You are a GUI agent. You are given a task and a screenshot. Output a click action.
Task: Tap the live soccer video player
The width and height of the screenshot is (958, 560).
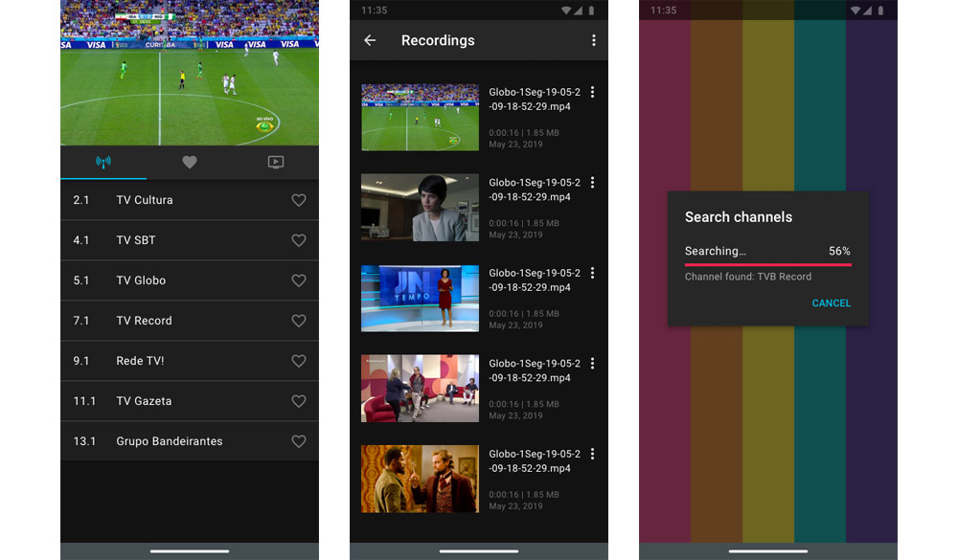[190, 73]
